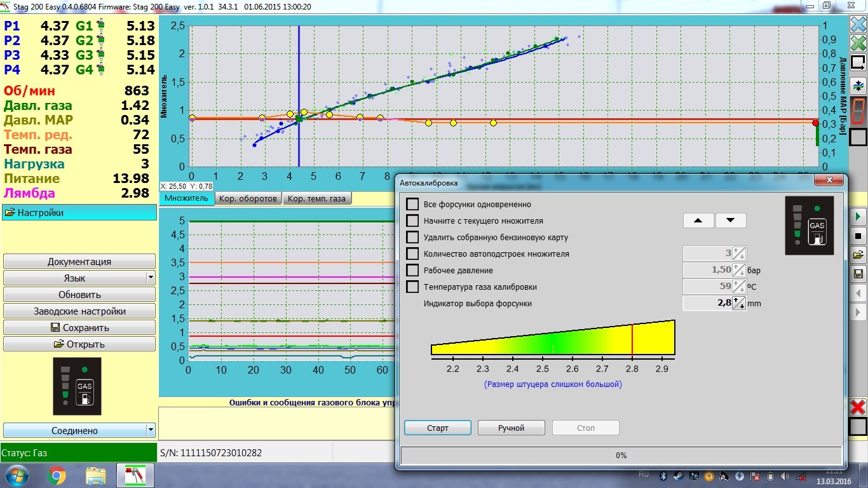
Task: Close the Автокалибровка dialog
Action: (x=829, y=181)
